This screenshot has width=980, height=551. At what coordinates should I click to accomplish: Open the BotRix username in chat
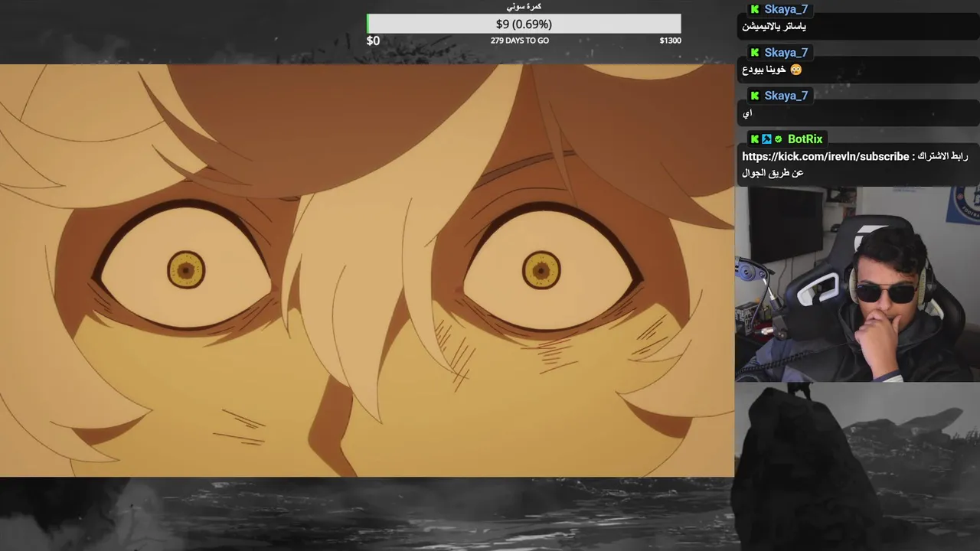[x=805, y=139]
